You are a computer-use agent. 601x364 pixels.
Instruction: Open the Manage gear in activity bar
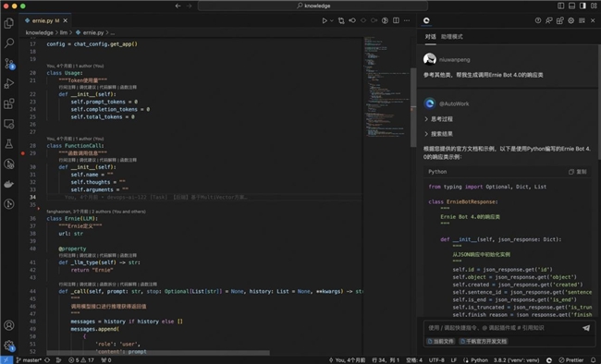pyautogui.click(x=9, y=346)
